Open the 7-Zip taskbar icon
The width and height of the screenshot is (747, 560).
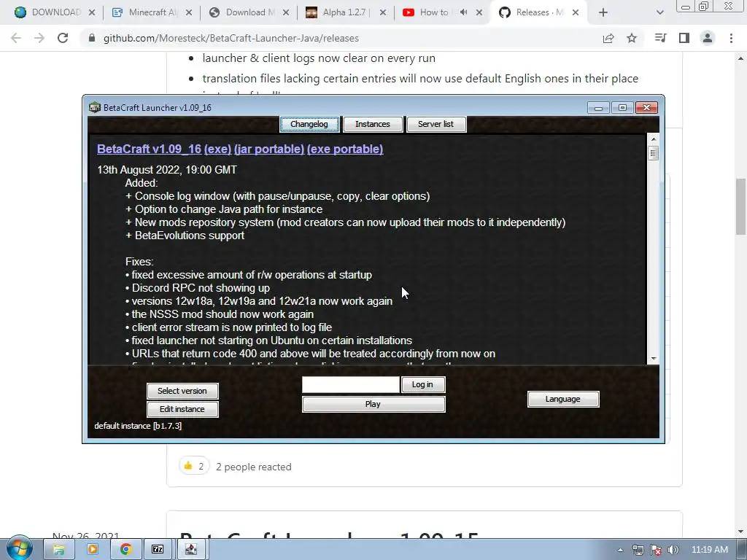pyautogui.click(x=158, y=550)
